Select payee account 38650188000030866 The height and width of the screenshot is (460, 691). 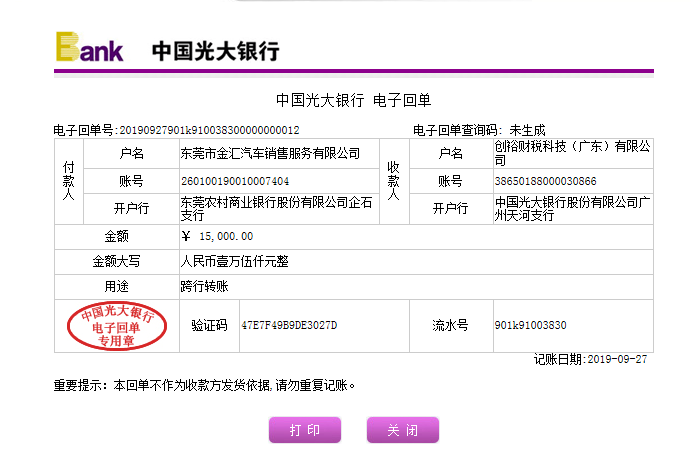[x=545, y=181]
